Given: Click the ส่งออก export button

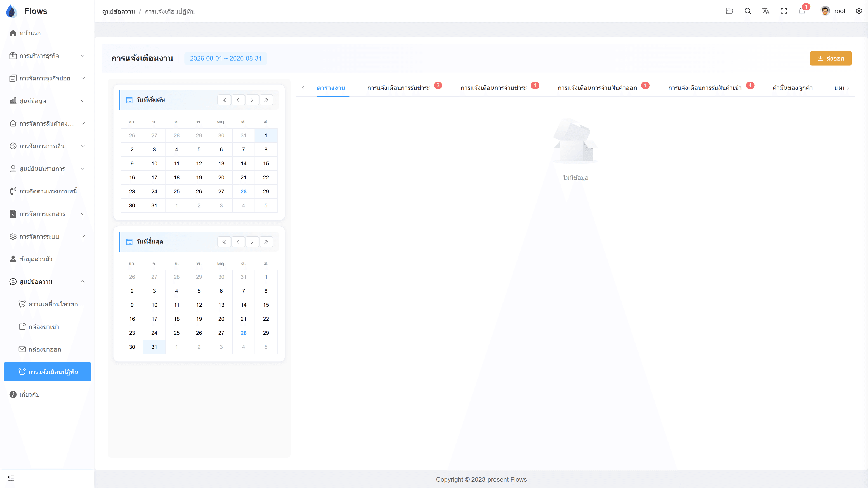Looking at the screenshot, I should 831,58.
